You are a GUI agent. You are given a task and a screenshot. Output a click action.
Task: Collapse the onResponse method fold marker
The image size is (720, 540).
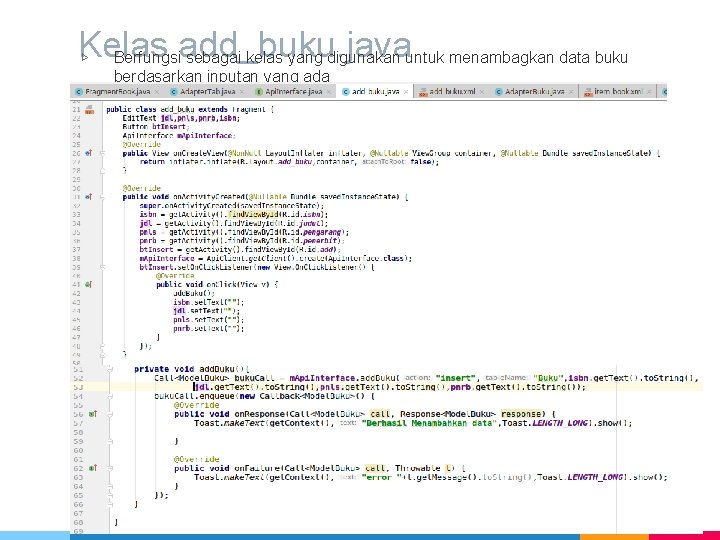coord(110,414)
